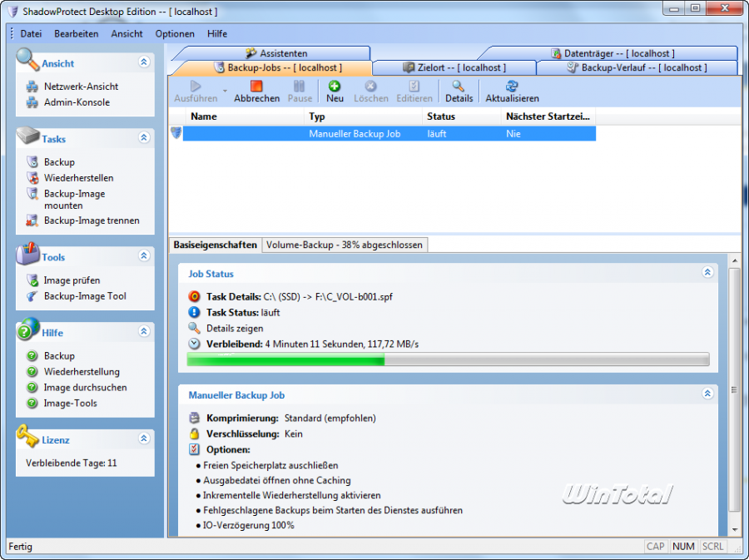Open the Hilfe menu
Viewport: 749px width, 560px height.
point(217,34)
